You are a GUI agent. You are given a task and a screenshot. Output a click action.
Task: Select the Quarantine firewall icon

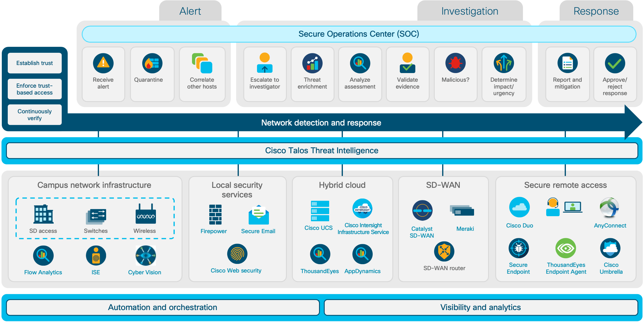[152, 63]
